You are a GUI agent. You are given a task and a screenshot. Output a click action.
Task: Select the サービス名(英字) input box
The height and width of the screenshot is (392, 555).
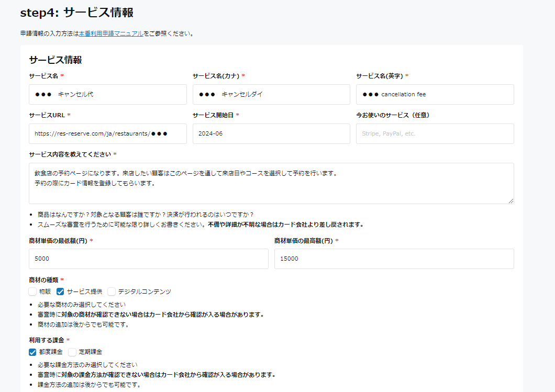(x=435, y=95)
